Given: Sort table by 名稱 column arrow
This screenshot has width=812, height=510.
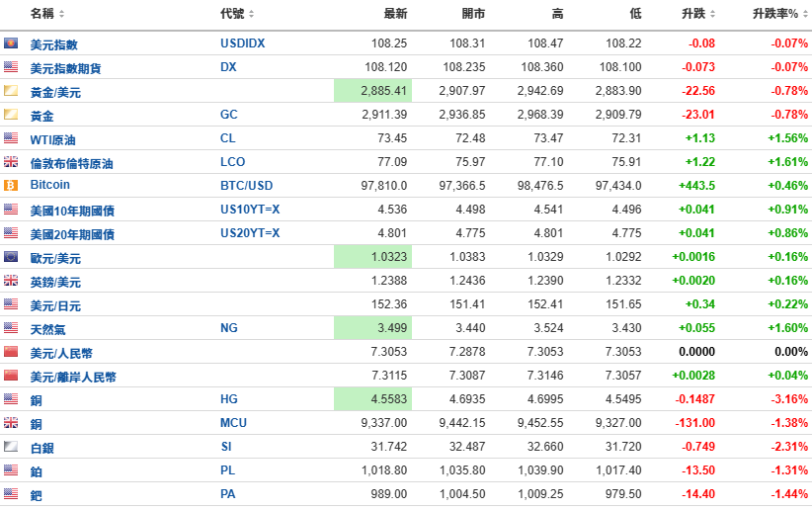Looking at the screenshot, I should coord(62,14).
